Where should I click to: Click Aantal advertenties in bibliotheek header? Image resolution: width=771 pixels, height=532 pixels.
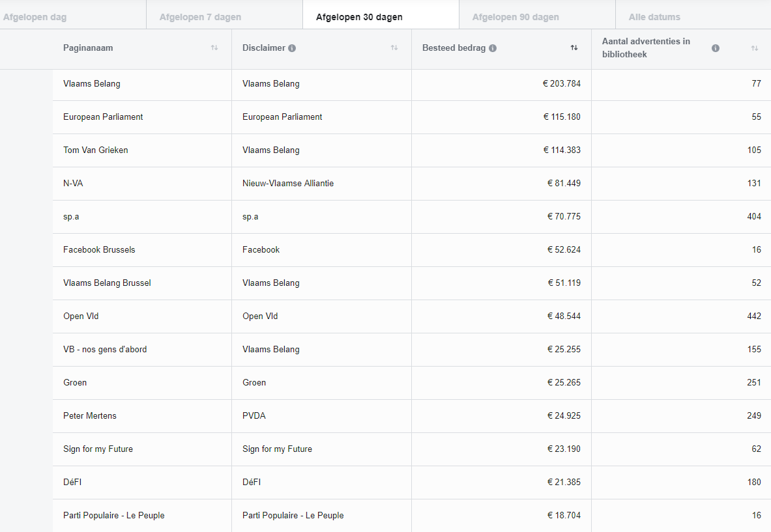pos(646,48)
